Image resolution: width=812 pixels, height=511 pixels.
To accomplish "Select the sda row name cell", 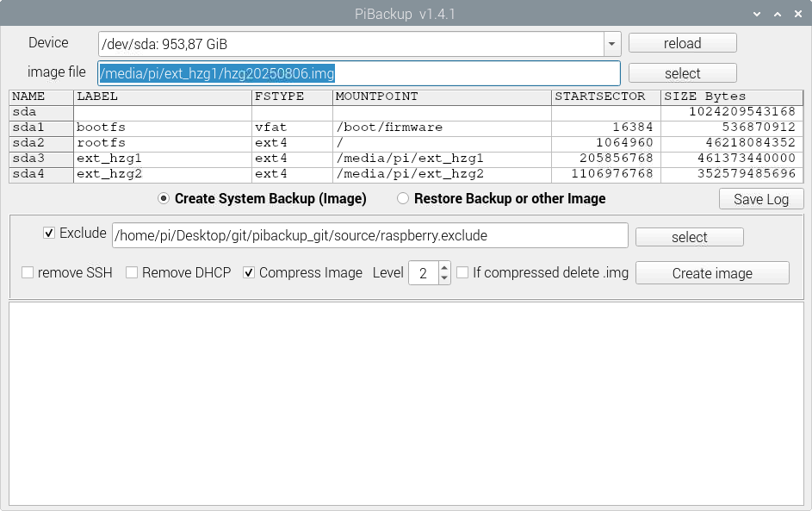I will point(41,113).
